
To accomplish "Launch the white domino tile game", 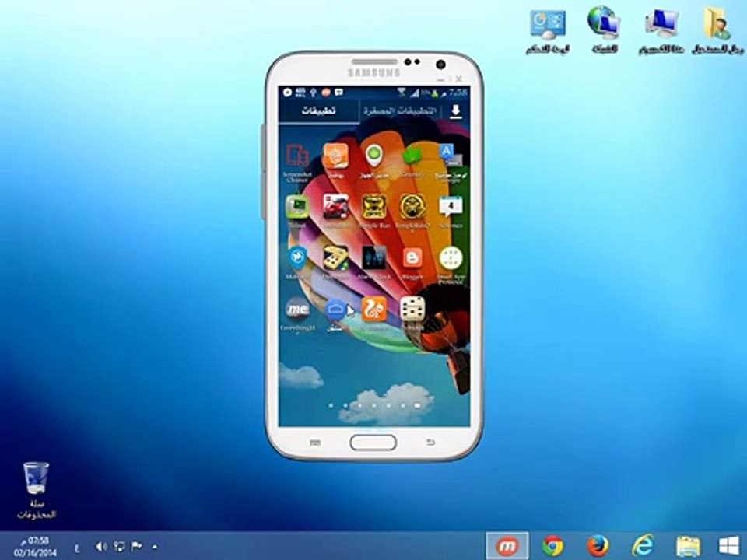I will (412, 309).
